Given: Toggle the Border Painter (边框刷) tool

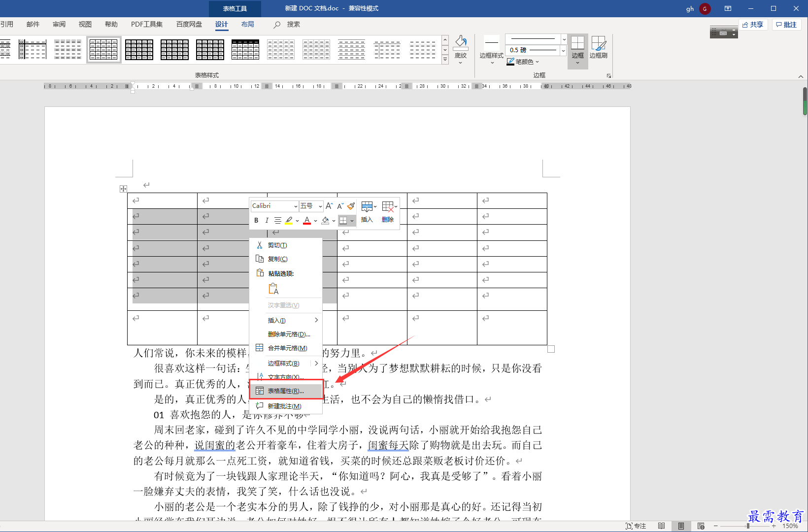Looking at the screenshot, I should pos(598,48).
